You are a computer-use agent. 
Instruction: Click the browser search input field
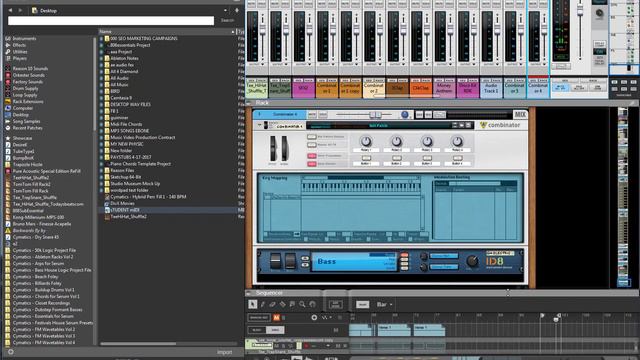(111, 20)
